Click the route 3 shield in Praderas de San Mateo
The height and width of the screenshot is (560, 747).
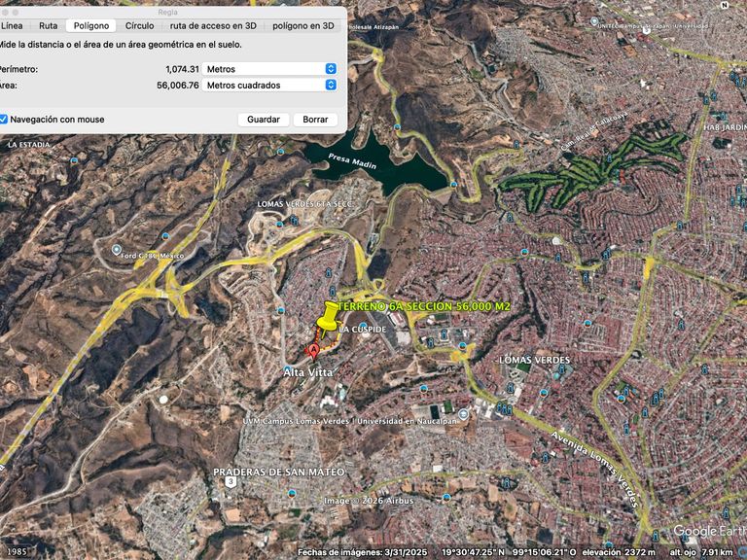pos(230,481)
